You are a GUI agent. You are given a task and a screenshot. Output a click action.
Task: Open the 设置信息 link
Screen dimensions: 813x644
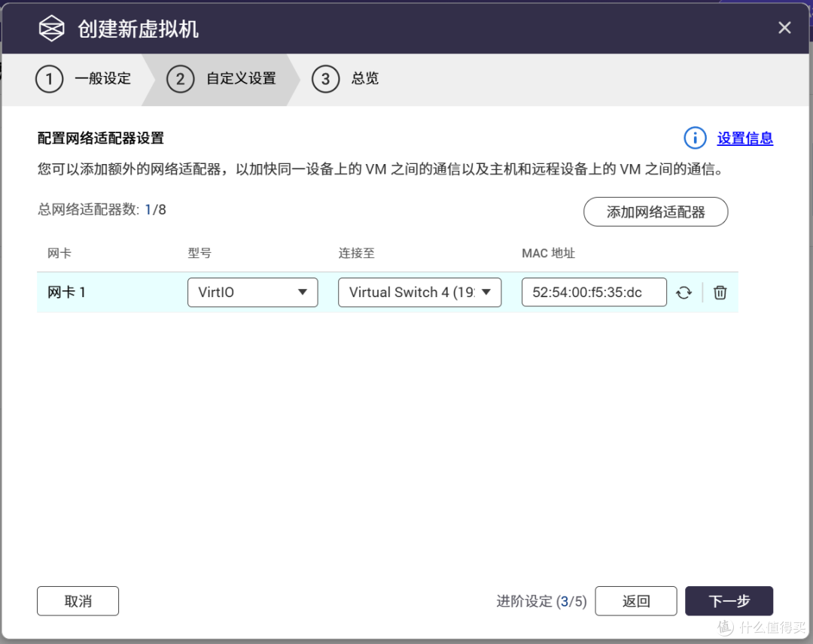(744, 138)
